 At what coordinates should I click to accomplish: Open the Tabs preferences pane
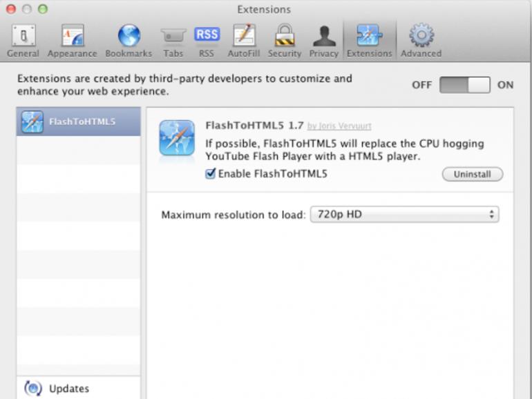click(173, 41)
